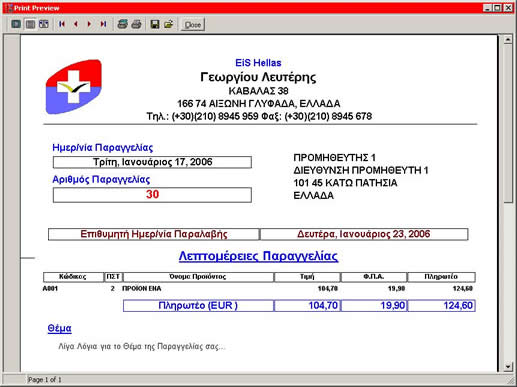Click order date 'Τρίτη, Ιανουάριος 17, 2006'
Image resolution: width=517 pixels, height=387 pixels.
click(x=152, y=162)
